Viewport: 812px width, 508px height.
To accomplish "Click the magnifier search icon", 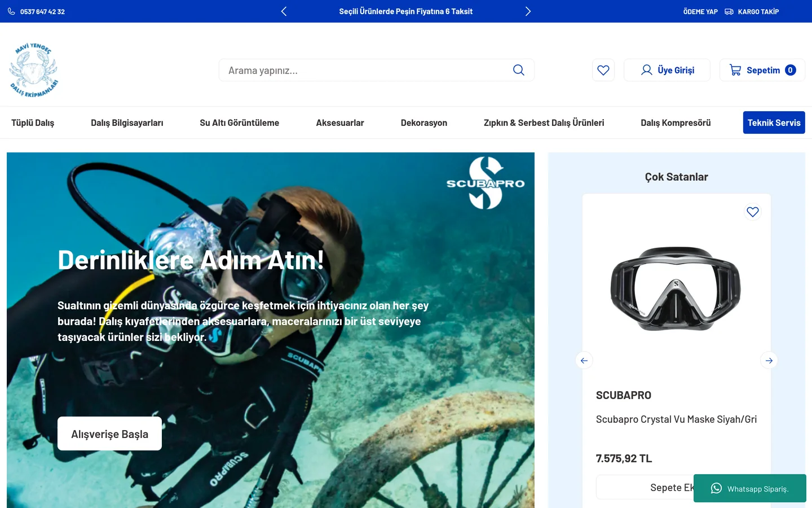I will pos(519,70).
